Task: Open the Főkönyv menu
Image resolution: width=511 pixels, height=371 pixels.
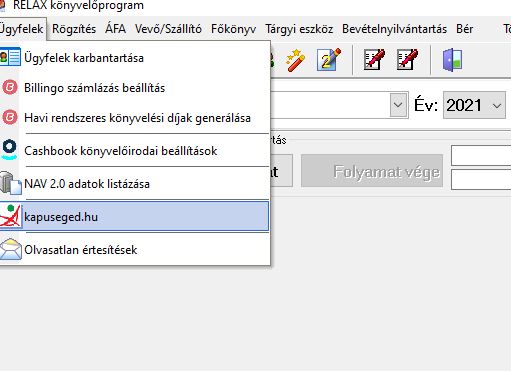Action: (233, 29)
